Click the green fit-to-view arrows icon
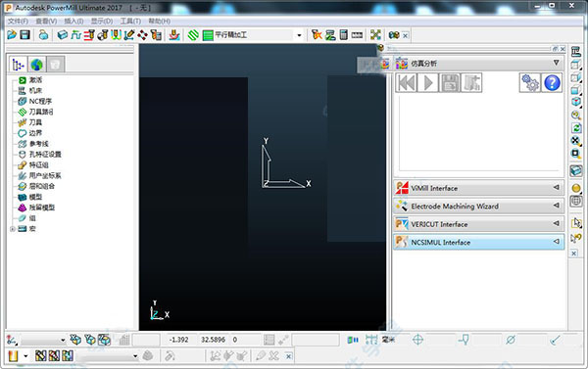This screenshot has height=369, width=588. pyautogui.click(x=375, y=35)
